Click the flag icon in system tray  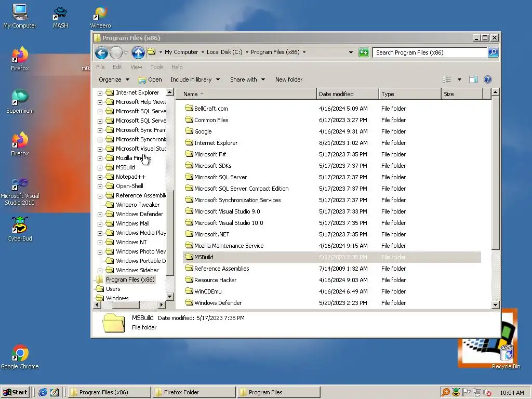tap(467, 393)
